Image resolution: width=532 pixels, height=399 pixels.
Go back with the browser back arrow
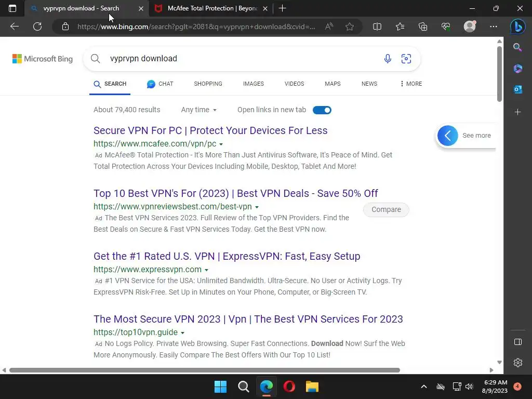pyautogui.click(x=14, y=26)
